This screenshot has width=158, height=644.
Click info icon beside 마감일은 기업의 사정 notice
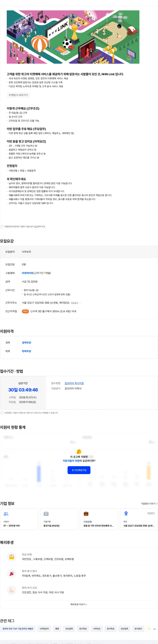click(x=2, y=413)
